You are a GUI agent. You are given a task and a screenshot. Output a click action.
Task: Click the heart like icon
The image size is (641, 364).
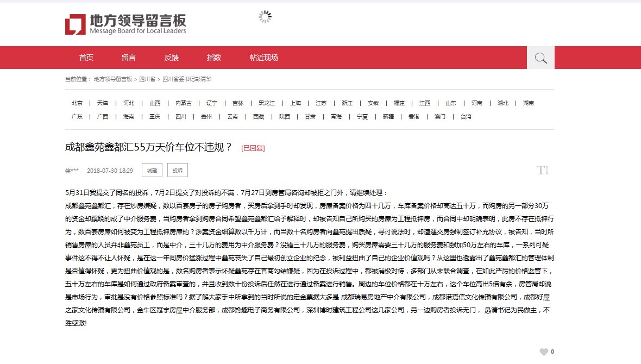point(543,352)
